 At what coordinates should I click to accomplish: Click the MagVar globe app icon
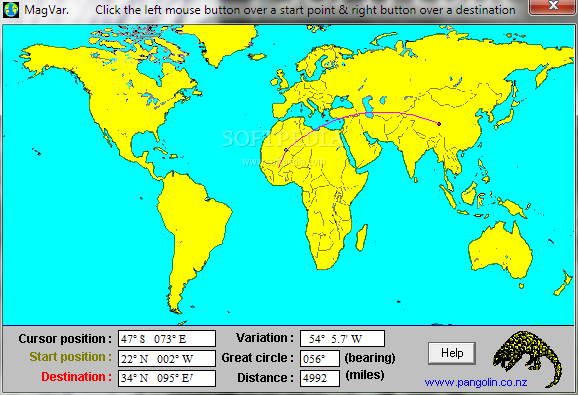click(x=11, y=10)
